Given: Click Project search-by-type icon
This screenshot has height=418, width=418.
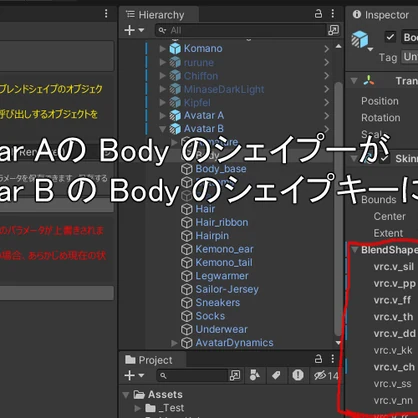Looking at the screenshot, I should pyautogui.click(x=235, y=376).
